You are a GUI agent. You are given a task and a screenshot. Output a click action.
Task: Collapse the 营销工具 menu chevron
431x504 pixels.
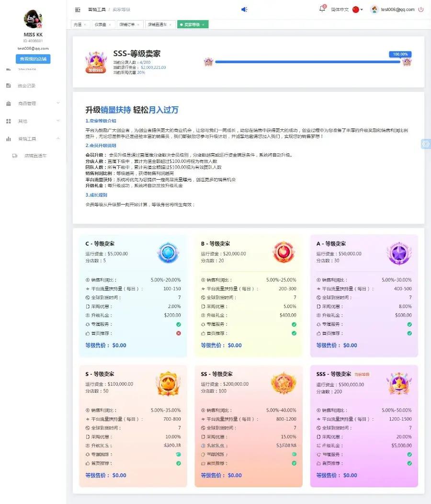coord(58,138)
